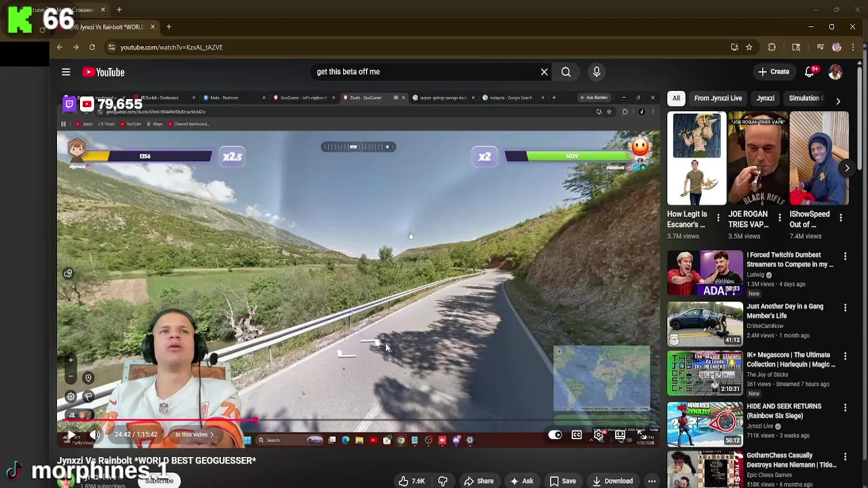The image size is (868, 488).
Task: Seek on the red video progress bar
Action: click(357, 420)
